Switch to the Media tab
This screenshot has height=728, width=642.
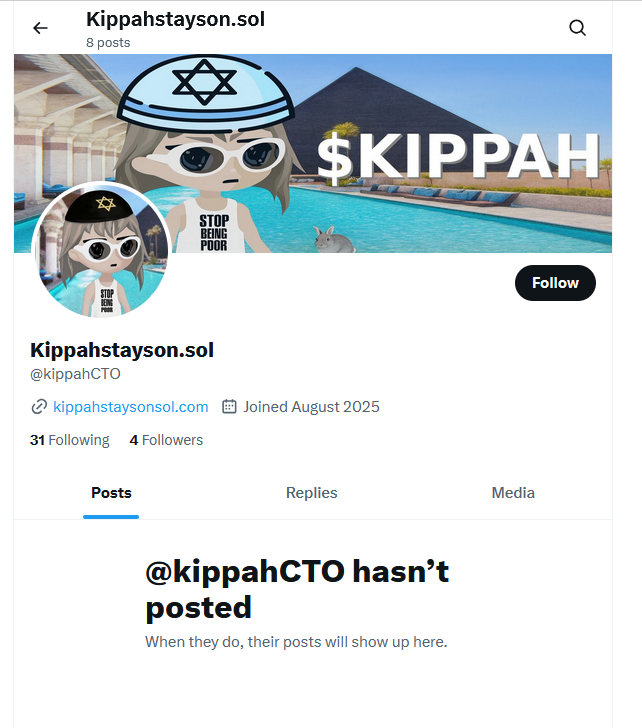513,493
